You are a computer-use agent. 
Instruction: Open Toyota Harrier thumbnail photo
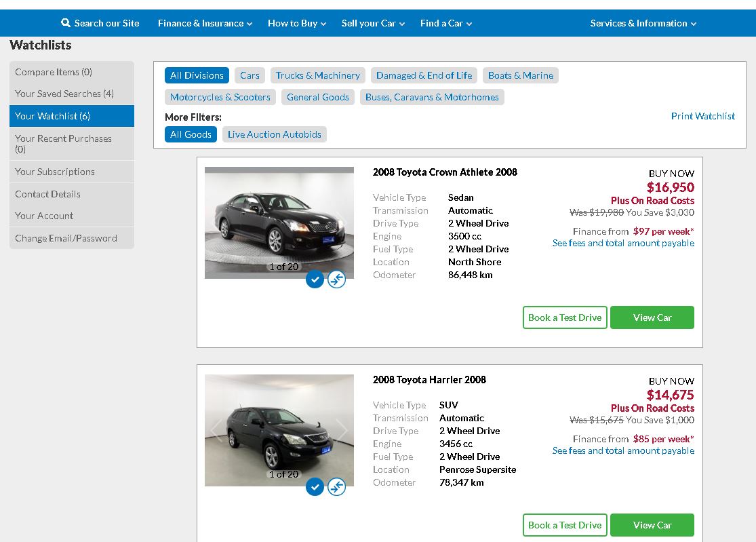click(279, 430)
